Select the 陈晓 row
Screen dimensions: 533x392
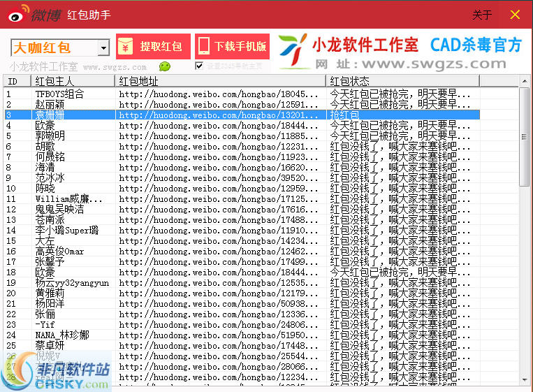coord(242,189)
